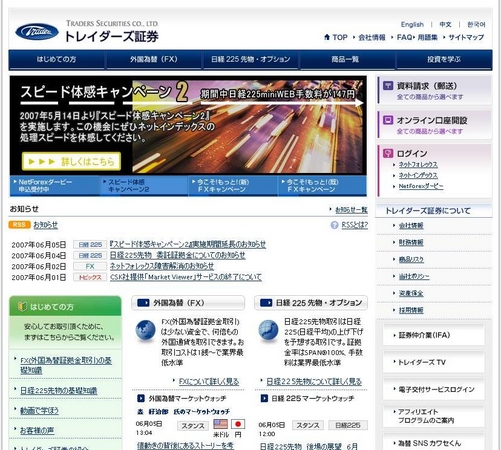501x450 pixels.
Task: Open 日経225先物の基礎知識 link
Action: [x=58, y=390]
